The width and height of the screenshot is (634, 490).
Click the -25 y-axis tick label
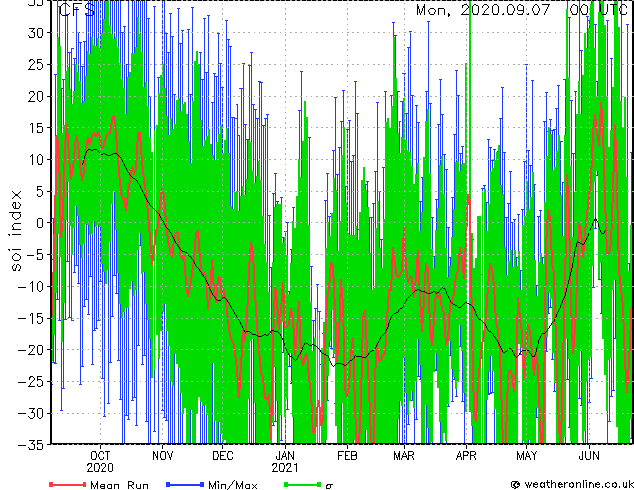[30, 382]
